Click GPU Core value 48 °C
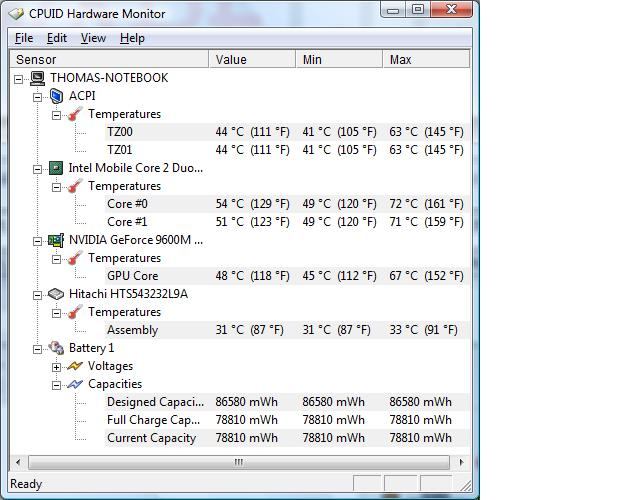This screenshot has height=500, width=640. click(x=252, y=276)
